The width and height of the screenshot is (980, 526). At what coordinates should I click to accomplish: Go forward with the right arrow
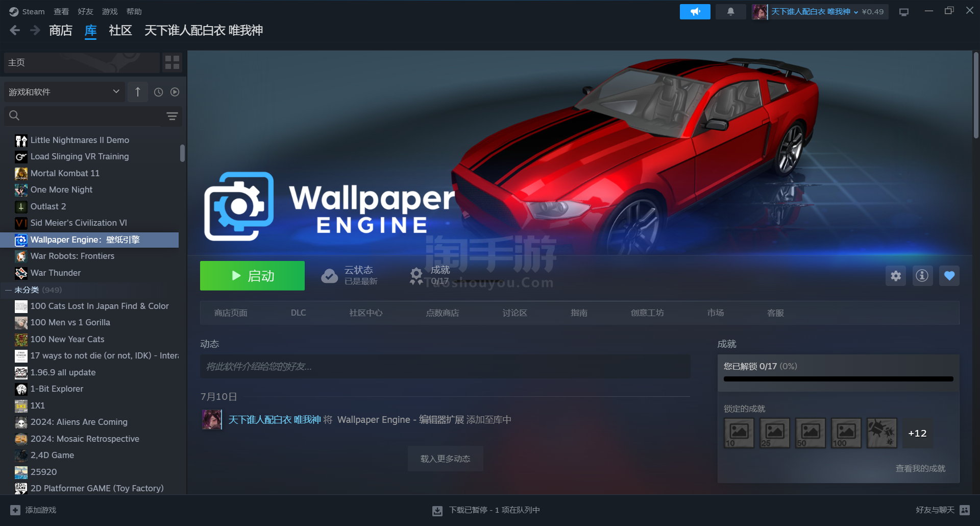point(35,31)
